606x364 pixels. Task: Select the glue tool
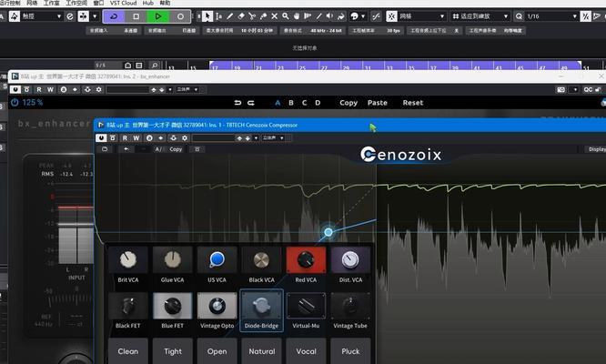point(263,16)
